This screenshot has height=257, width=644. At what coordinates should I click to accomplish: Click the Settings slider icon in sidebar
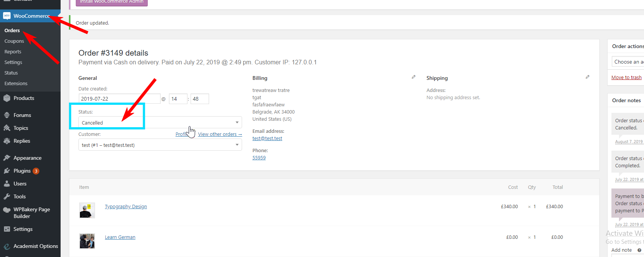tap(7, 229)
